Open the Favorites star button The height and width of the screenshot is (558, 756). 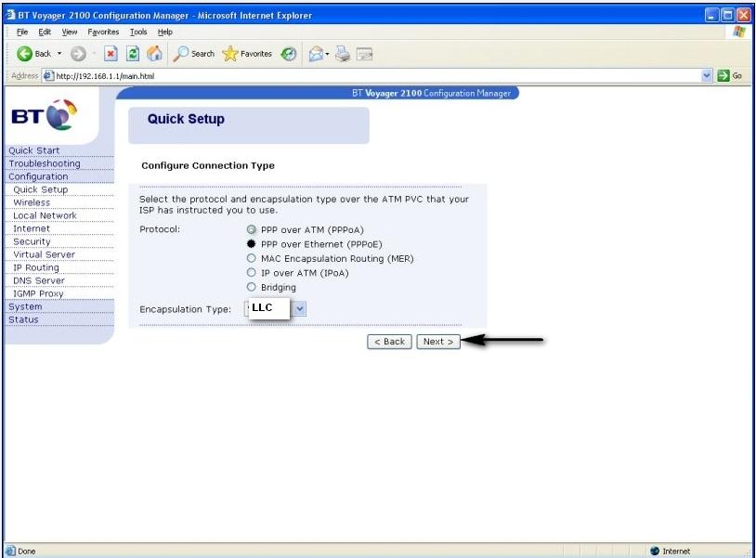(247, 54)
